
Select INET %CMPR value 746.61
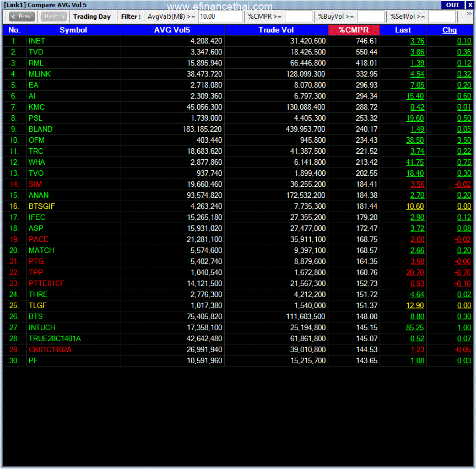[x=367, y=41]
